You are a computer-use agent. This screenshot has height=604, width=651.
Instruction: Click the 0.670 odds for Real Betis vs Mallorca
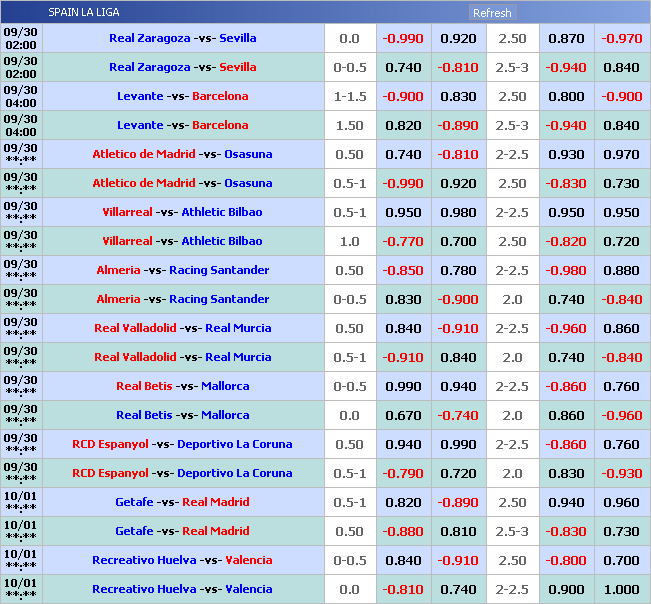pos(403,415)
